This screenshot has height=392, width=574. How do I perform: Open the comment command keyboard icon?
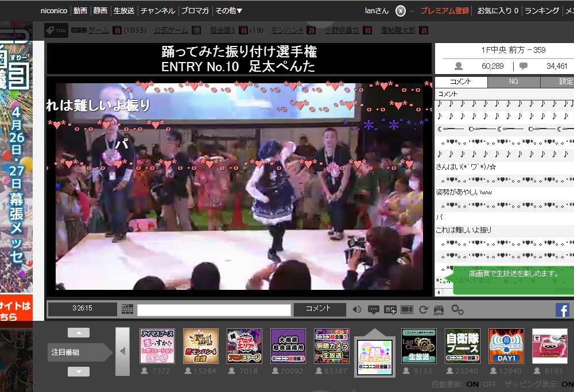pos(127,309)
